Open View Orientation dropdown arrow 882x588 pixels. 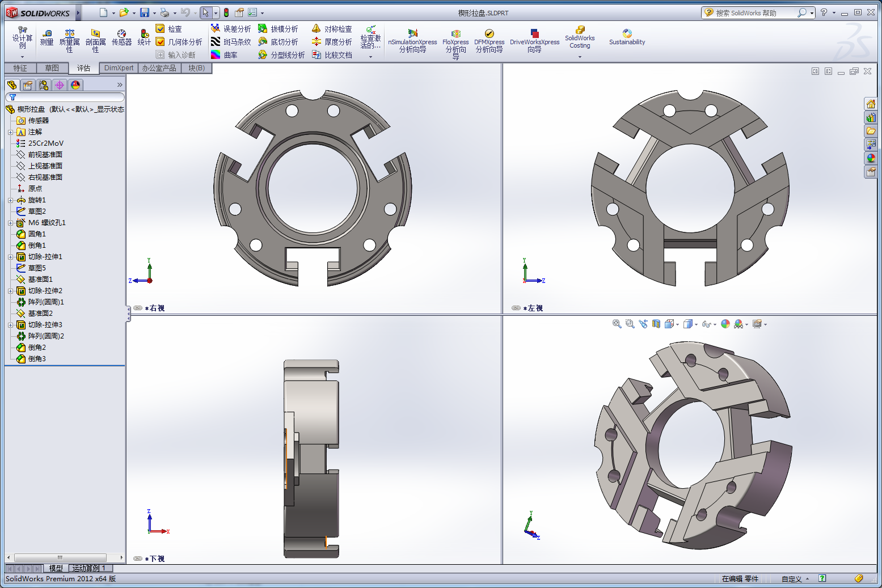678,324
